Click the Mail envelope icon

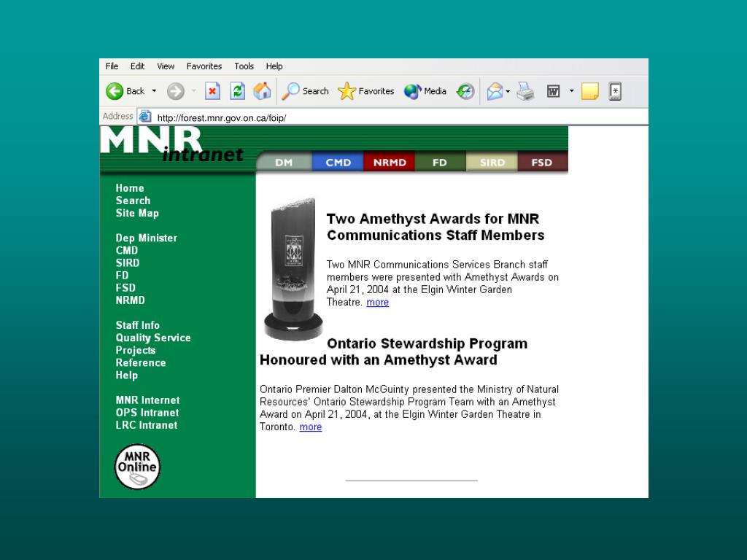pos(495,91)
